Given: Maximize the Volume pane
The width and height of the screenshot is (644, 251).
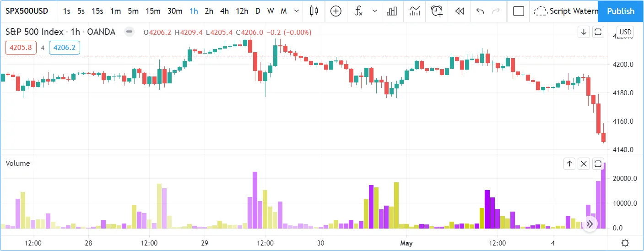Looking at the screenshot, I should click(x=598, y=164).
